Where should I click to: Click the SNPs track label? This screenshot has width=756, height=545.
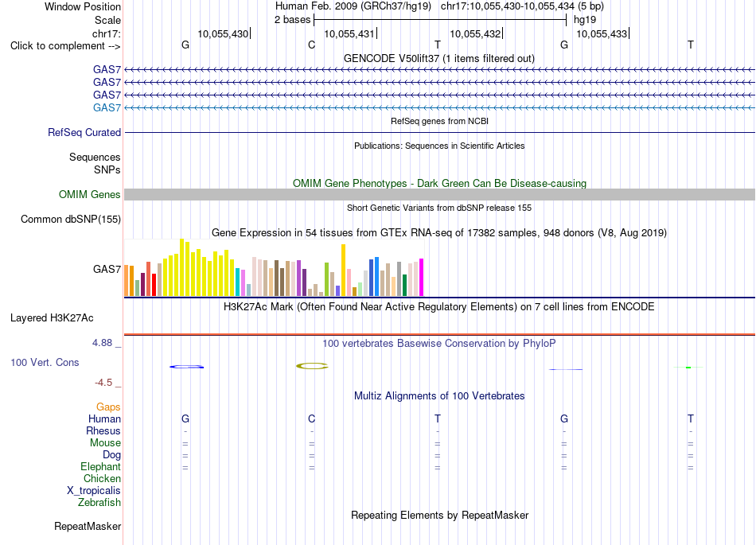point(107,169)
